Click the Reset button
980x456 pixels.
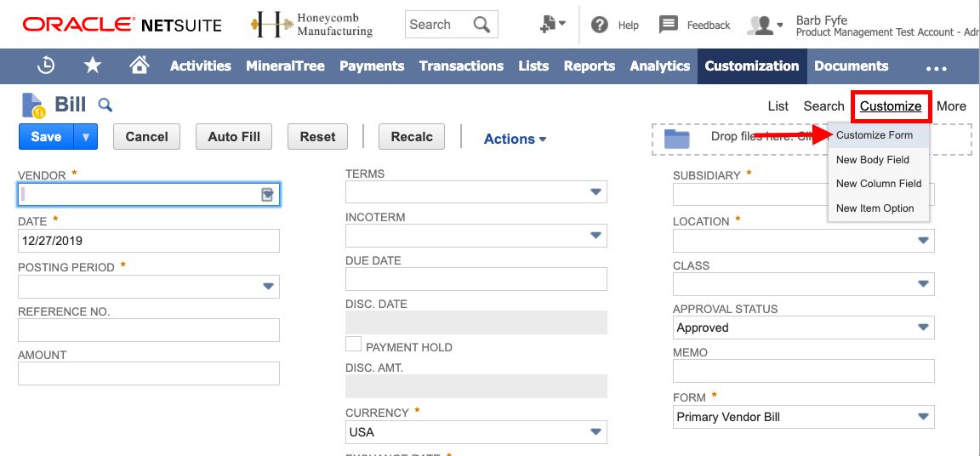[x=317, y=137]
